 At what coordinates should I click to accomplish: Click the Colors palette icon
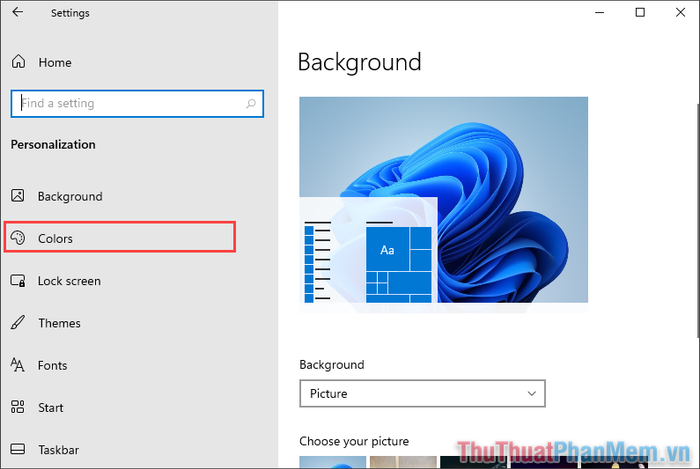coord(18,238)
